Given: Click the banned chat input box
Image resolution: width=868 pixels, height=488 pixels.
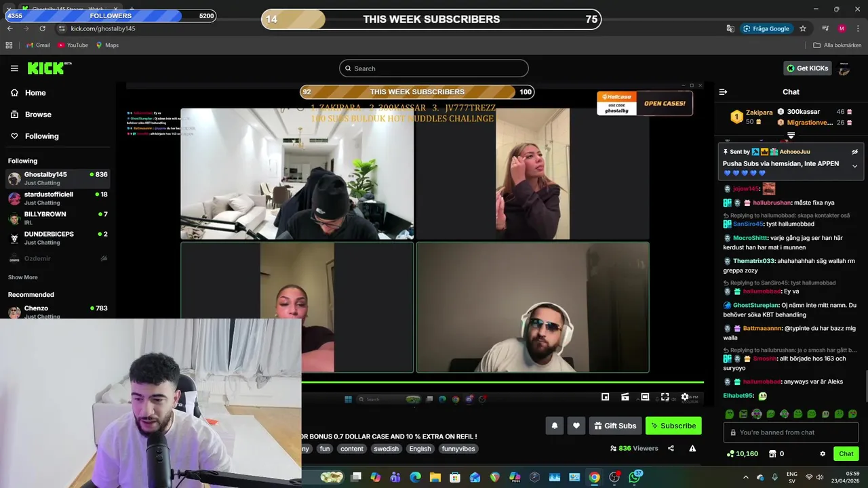Looking at the screenshot, I should (x=791, y=432).
